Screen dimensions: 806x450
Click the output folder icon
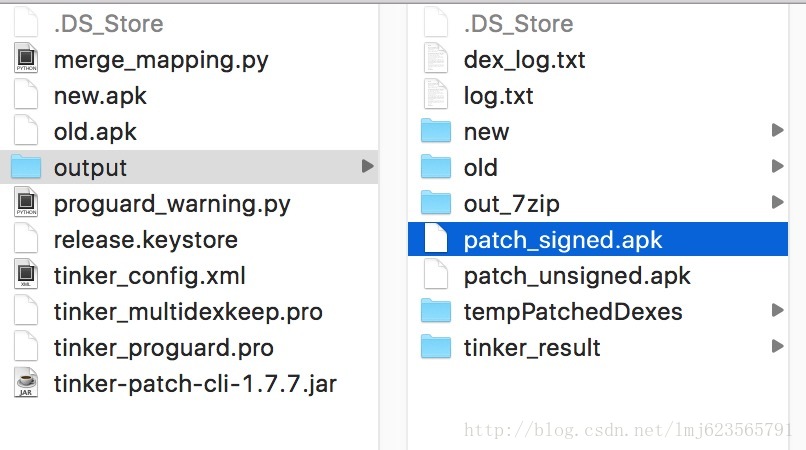click(x=25, y=168)
